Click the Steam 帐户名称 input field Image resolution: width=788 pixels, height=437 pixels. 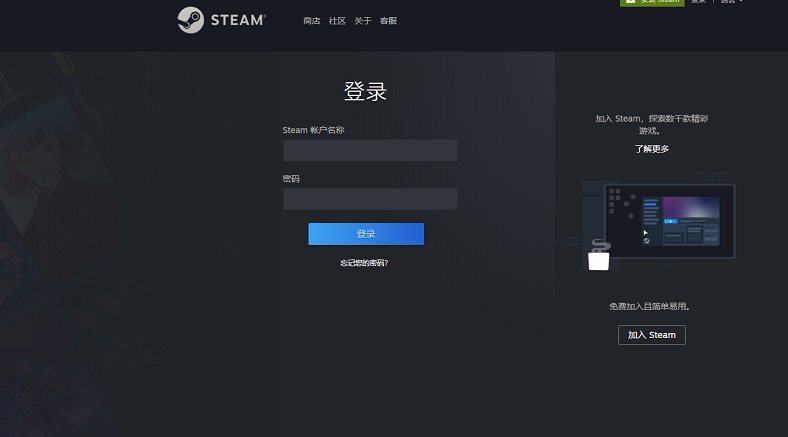pos(370,151)
